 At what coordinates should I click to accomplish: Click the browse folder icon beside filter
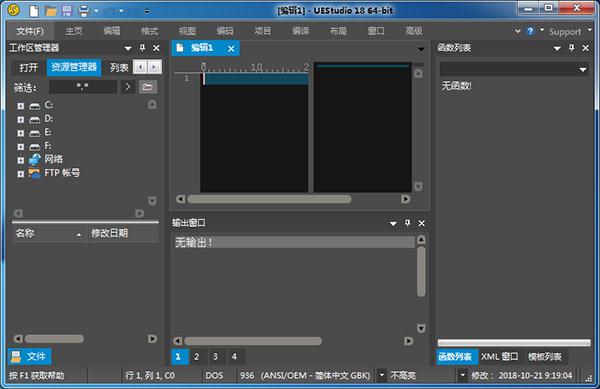coord(148,87)
